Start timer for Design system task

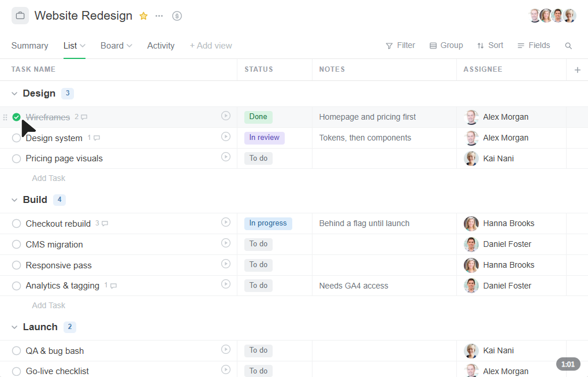pos(226,136)
